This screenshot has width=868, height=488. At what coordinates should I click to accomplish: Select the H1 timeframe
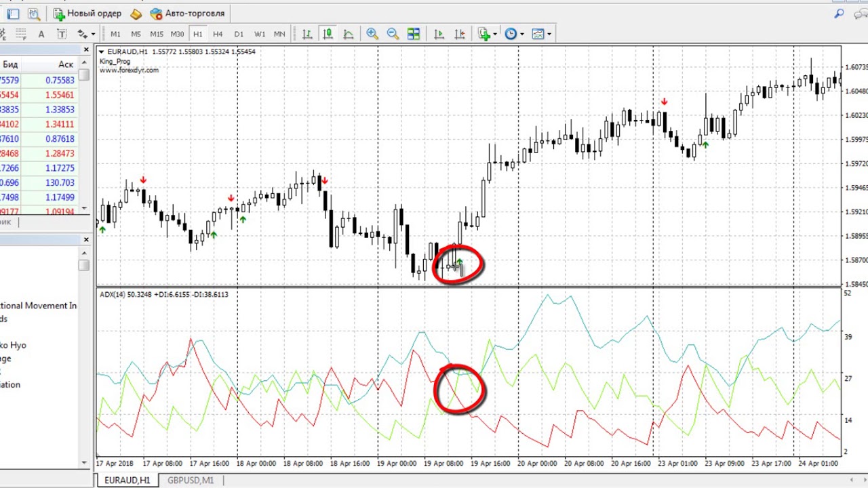197,34
